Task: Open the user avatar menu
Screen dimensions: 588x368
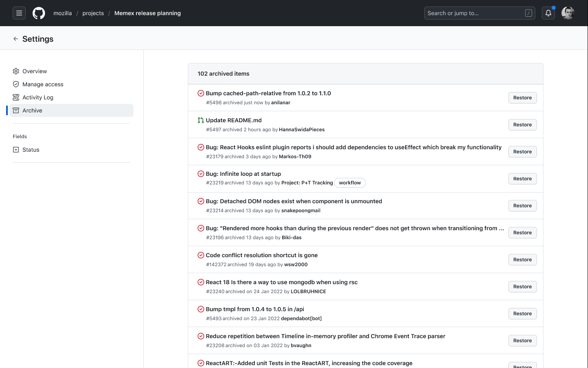Action: (568, 13)
